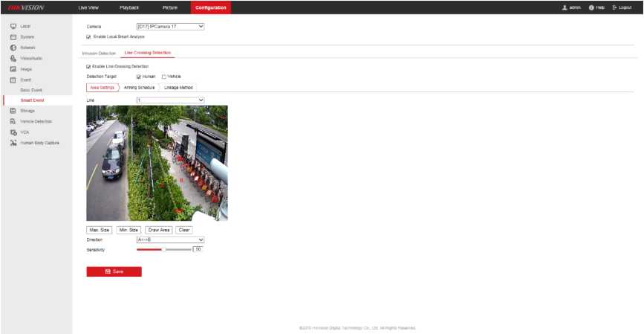Toggle Enable Local Smart Analysis checkbox

pyautogui.click(x=88, y=36)
